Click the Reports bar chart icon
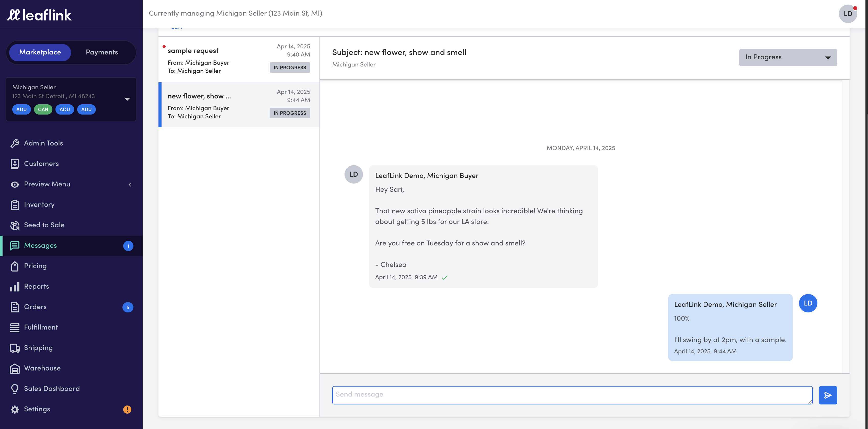 [15, 287]
